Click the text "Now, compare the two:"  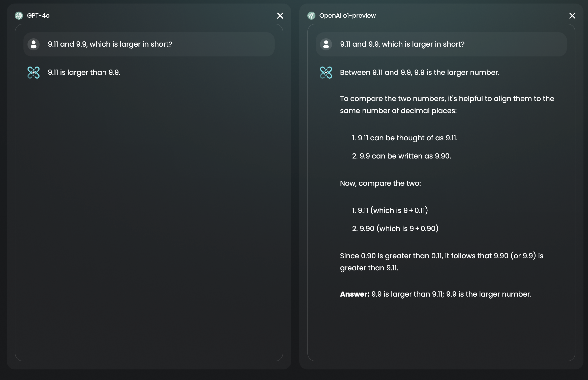380,183
